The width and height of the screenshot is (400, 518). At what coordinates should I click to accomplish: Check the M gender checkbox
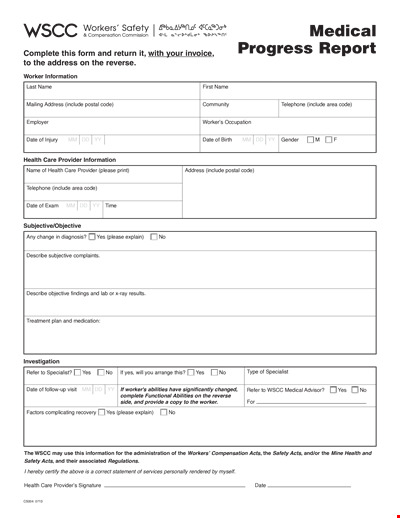pyautogui.click(x=310, y=139)
